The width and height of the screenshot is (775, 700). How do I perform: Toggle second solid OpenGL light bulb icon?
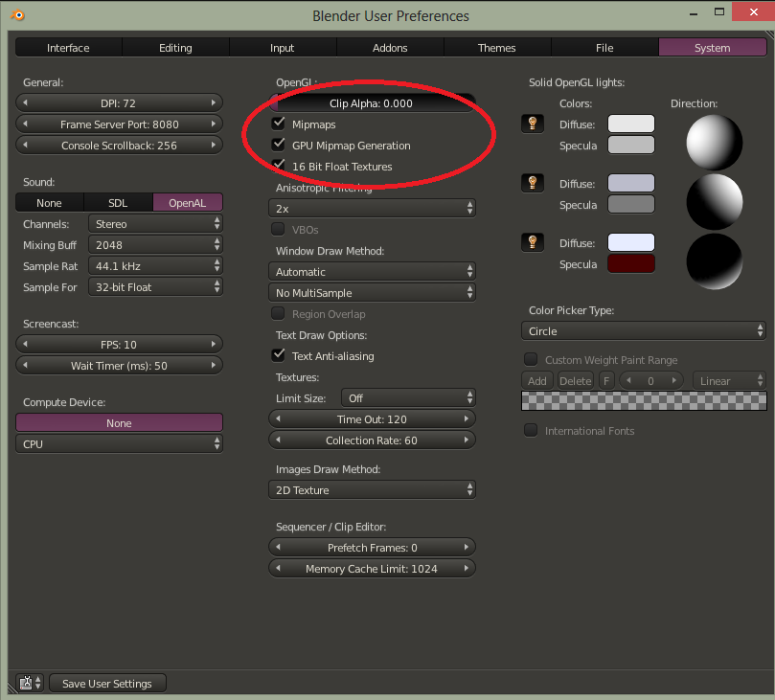tap(533, 183)
